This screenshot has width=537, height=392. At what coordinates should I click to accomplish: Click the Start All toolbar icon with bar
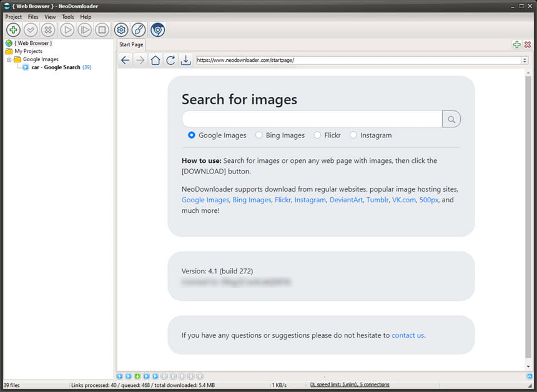[x=84, y=30]
